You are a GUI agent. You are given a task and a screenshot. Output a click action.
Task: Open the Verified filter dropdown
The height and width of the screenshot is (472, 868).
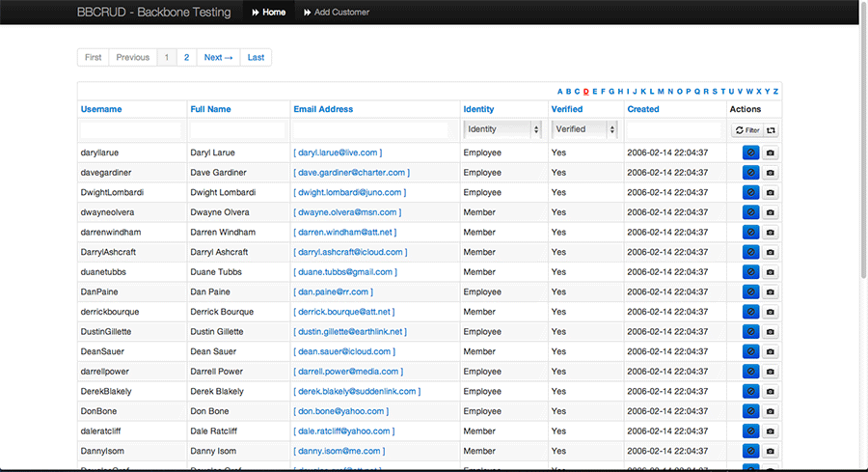[584, 129]
